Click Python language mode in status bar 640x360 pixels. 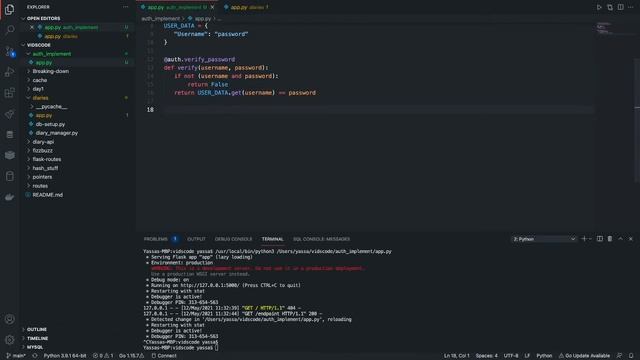pos(544,356)
